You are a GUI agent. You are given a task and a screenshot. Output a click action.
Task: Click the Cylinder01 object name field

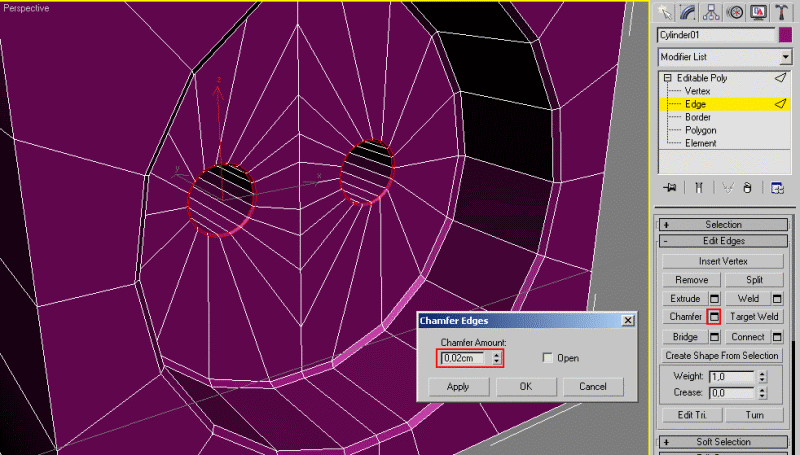tap(716, 35)
